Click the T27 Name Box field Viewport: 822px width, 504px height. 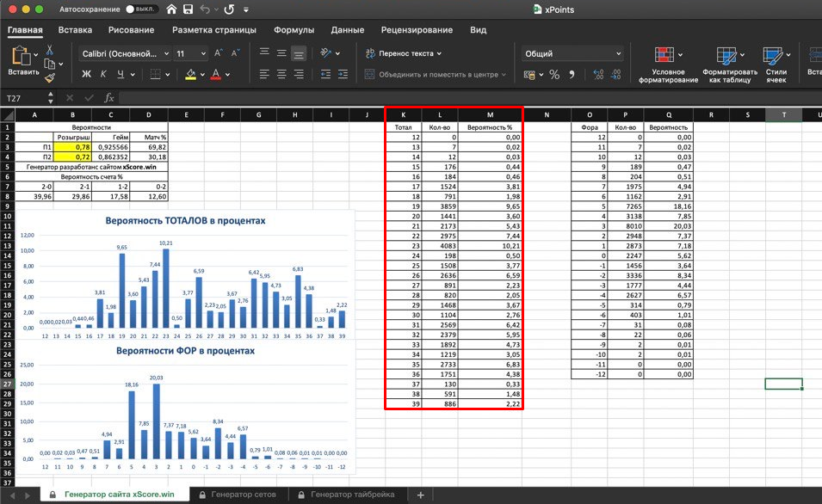point(25,98)
